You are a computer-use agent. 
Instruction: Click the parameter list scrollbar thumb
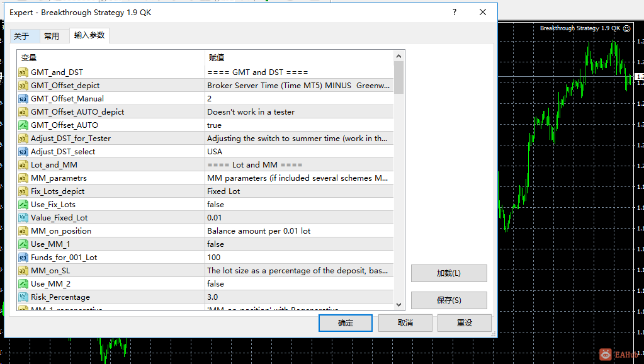pyautogui.click(x=398, y=77)
